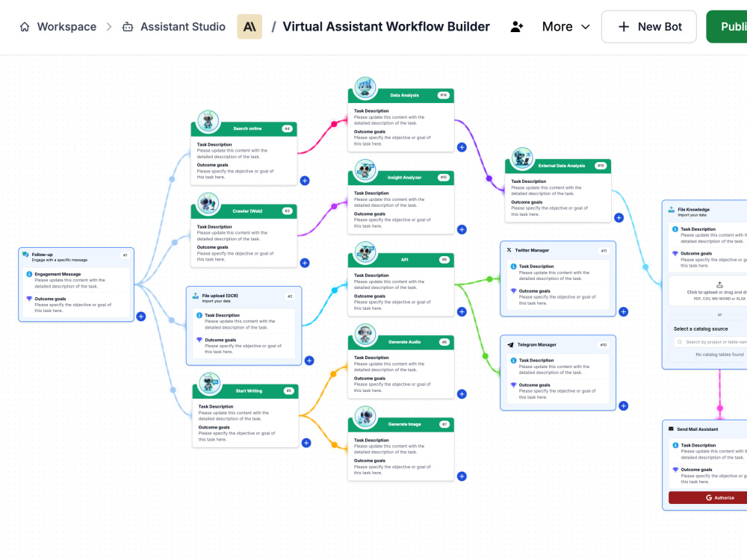This screenshot has width=747, height=560.
Task: Click the Twitter Manager X icon
Action: 509,250
